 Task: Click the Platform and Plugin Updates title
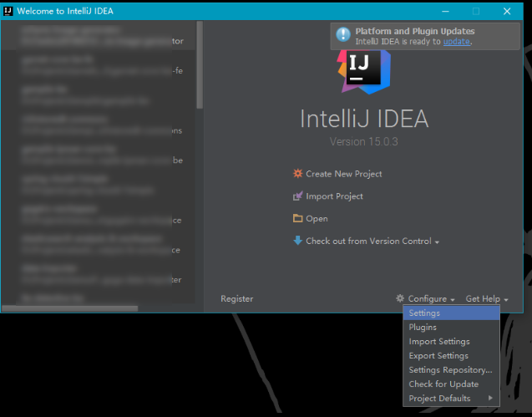(x=415, y=31)
